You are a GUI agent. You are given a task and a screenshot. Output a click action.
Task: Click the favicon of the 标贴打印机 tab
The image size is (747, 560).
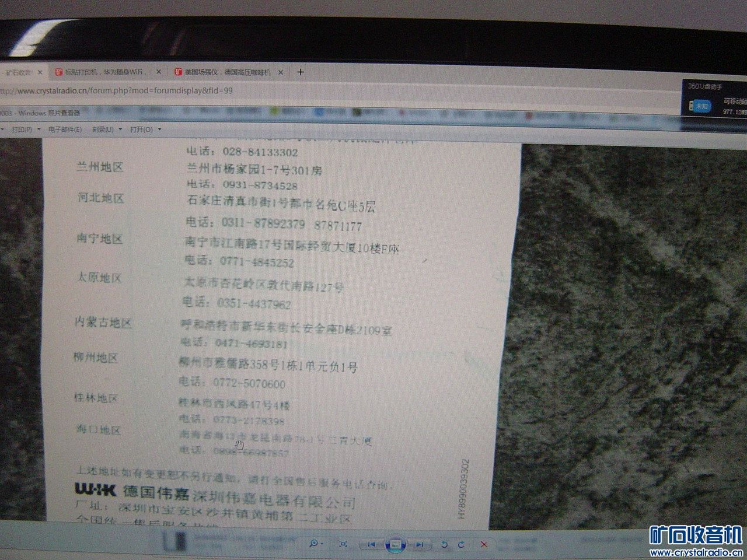[59, 72]
